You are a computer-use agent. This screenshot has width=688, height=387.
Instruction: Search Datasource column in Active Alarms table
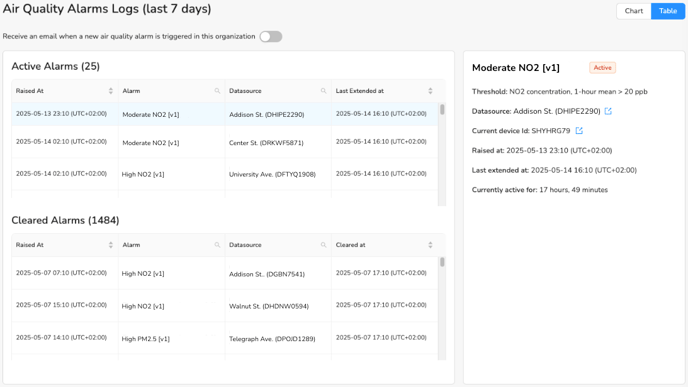[323, 91]
